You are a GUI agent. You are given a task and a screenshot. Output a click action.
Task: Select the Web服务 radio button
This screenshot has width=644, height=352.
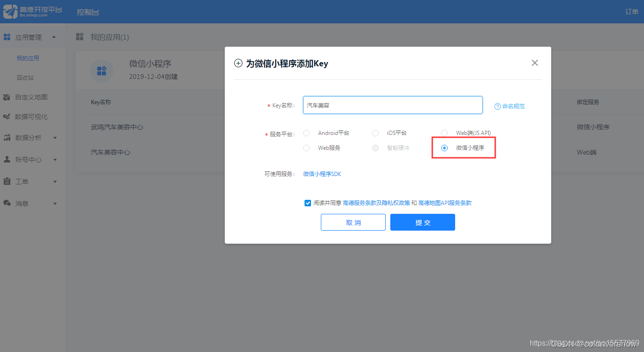tap(306, 148)
